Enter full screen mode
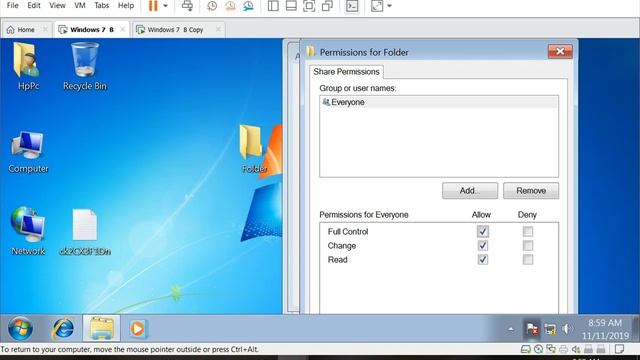This screenshot has height=360, width=640. click(x=309, y=6)
